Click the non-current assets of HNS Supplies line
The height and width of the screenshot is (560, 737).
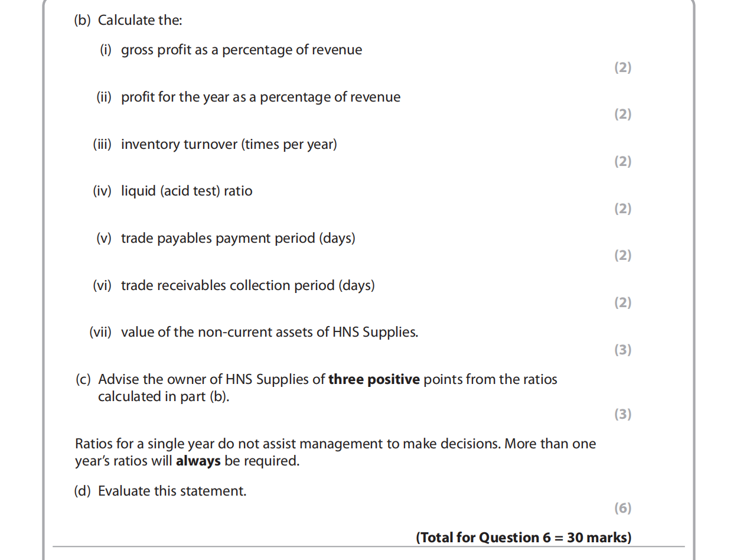[269, 332]
